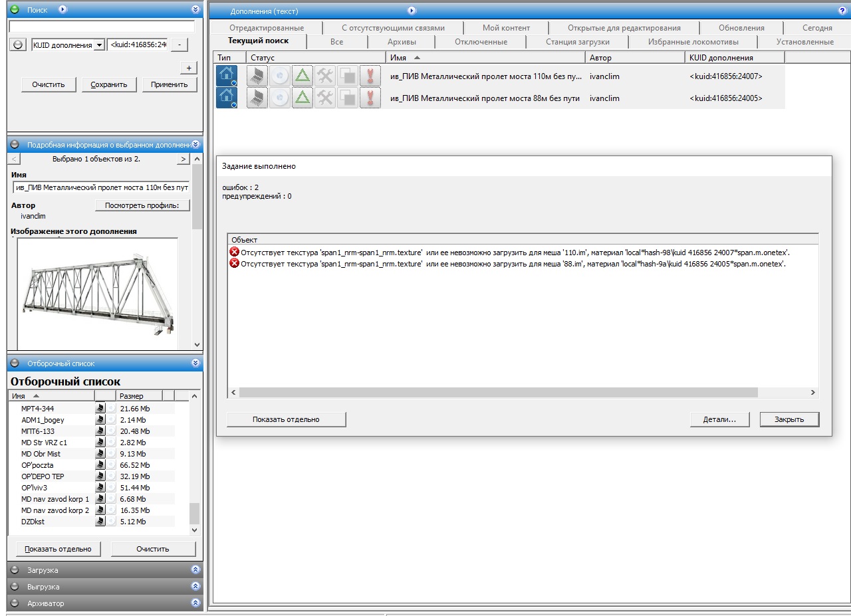851x616 pixels.
Task: Open the help question mark icon
Action: [842, 11]
